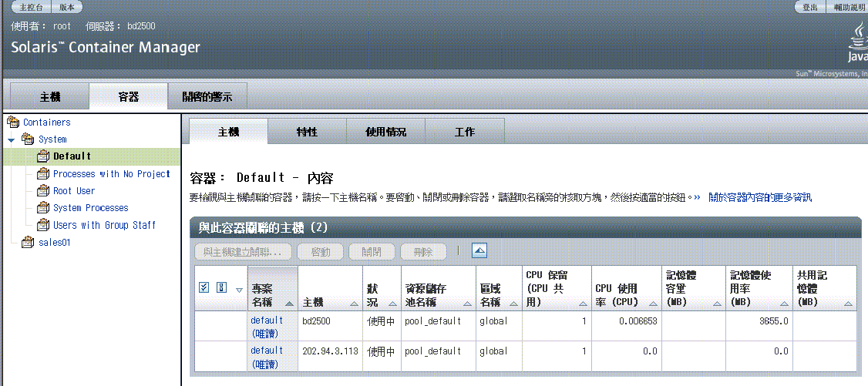The image size is (868, 386).
Task: Sort by 記憶體使用率 column arrow
Action: [x=785, y=304]
